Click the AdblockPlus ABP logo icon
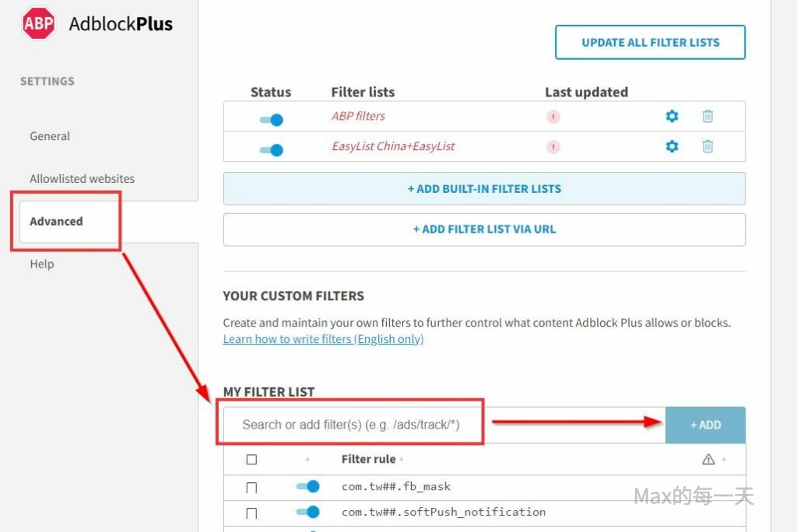The height and width of the screenshot is (532, 797). pos(38,24)
